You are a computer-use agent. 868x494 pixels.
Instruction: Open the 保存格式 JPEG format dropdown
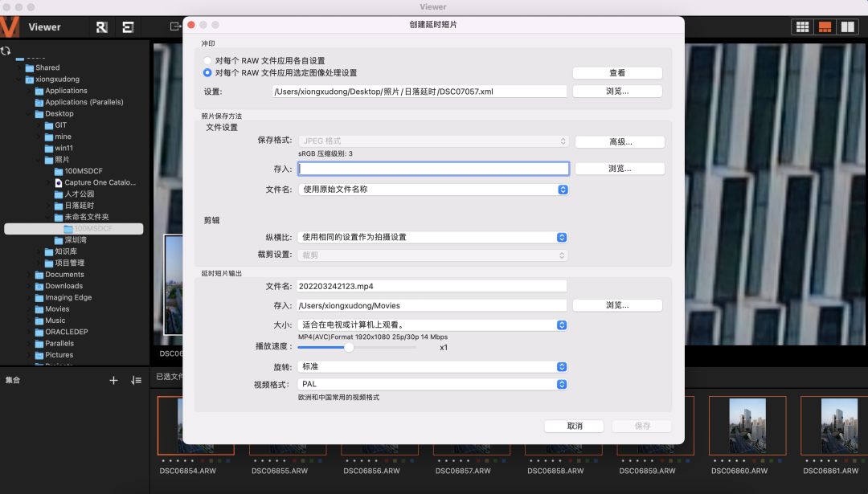click(x=433, y=141)
